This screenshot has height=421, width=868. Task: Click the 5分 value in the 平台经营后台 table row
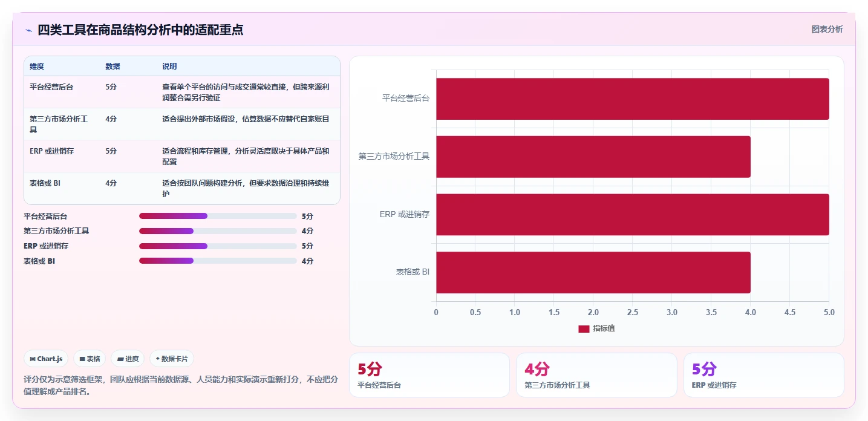coord(111,87)
